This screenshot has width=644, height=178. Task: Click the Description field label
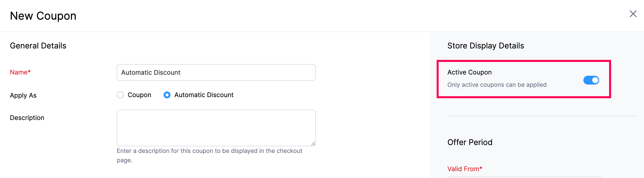[x=27, y=118]
